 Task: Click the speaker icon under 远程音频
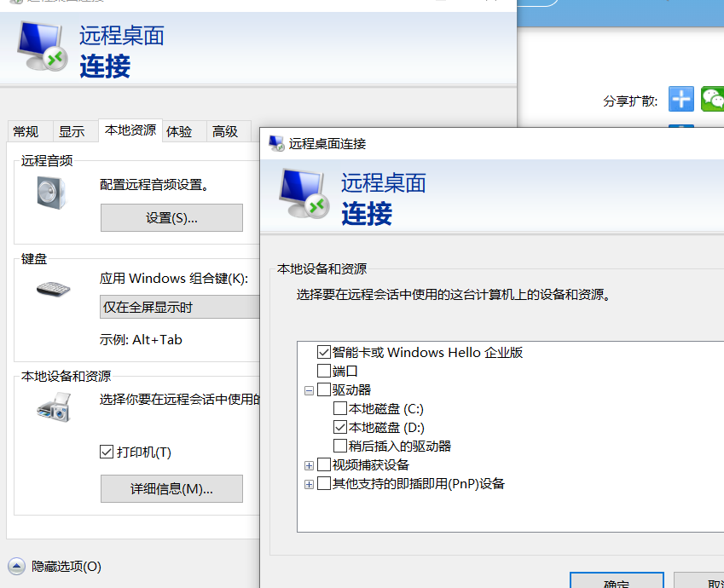[x=52, y=193]
